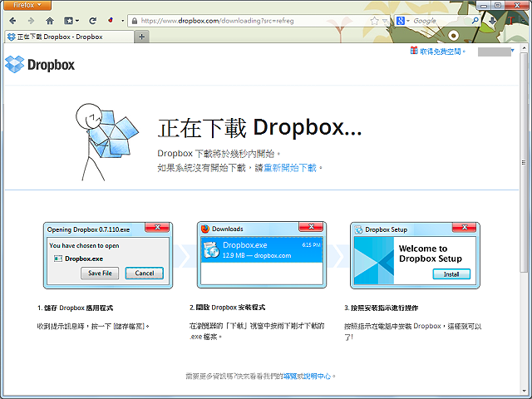
Task: Focus the dropbox.com URL address field
Action: 253,21
